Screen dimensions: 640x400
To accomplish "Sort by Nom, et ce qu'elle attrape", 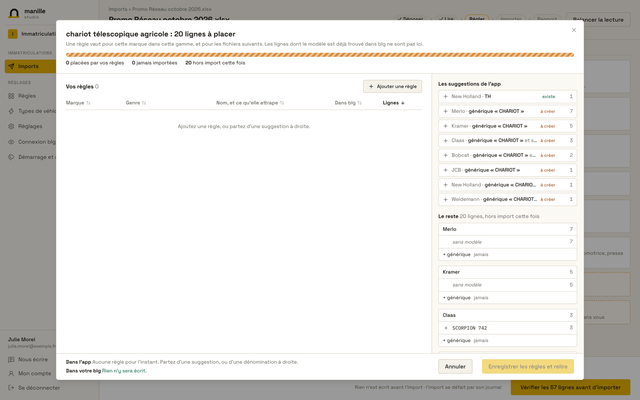I will pyautogui.click(x=250, y=103).
